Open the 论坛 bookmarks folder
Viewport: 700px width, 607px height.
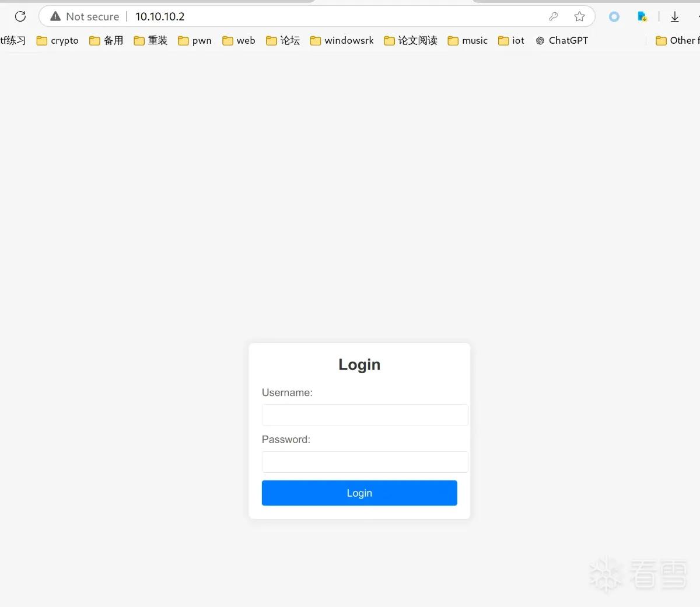283,40
